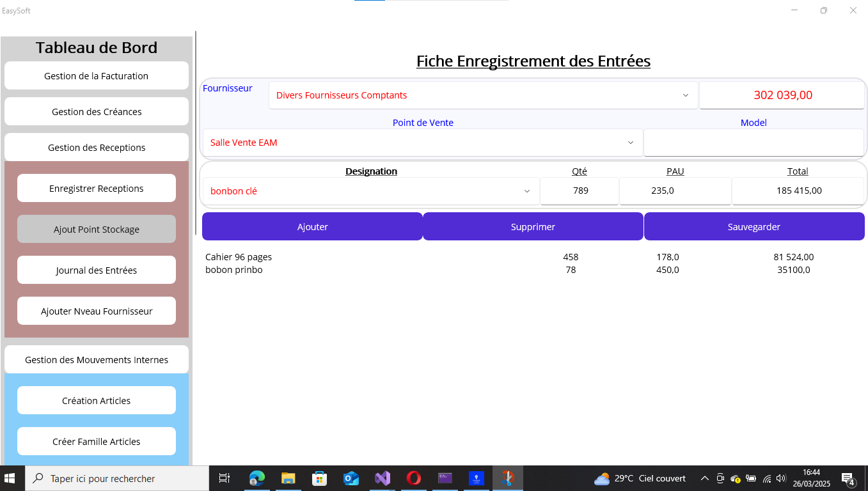Expand the Designation article dropdown
Screen dimensions: 868x491
(x=527, y=191)
